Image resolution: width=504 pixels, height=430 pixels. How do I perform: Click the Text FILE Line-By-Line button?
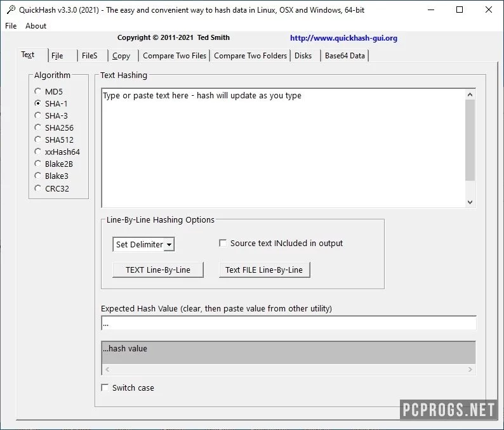[x=264, y=270]
